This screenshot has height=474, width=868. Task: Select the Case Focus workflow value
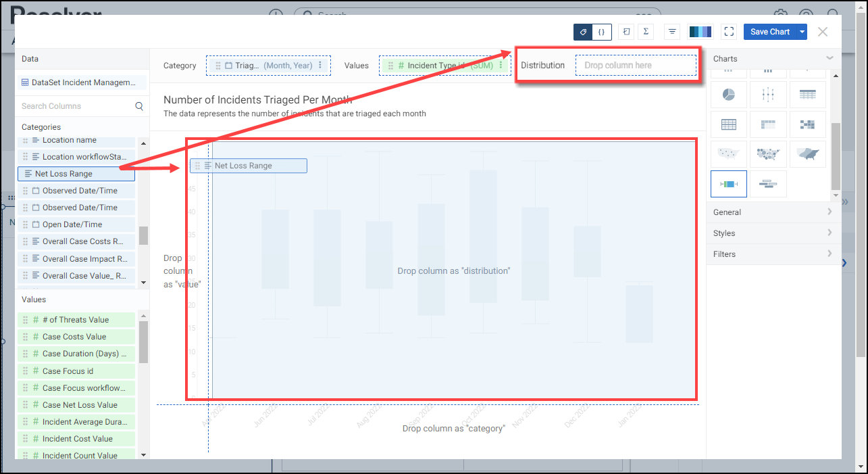[76, 388]
